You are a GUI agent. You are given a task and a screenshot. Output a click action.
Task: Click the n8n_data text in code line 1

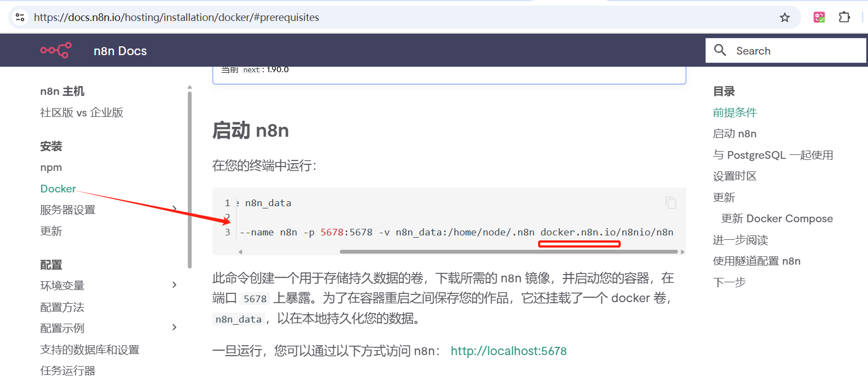click(x=268, y=203)
